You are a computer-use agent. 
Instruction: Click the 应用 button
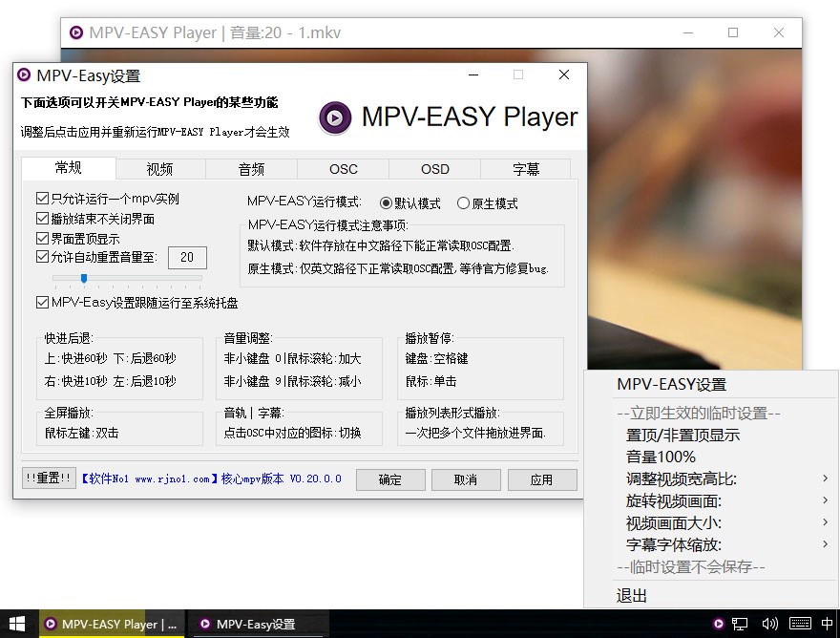[x=542, y=480]
